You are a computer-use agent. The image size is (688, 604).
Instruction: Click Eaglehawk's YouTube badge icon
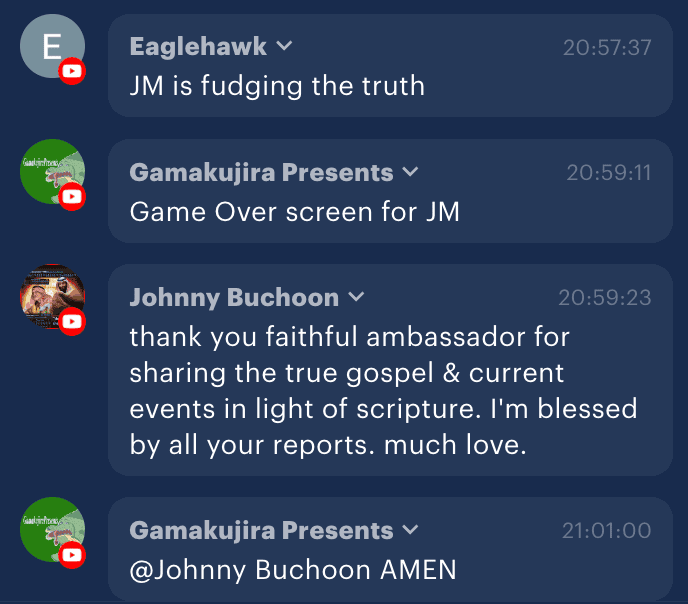[x=72, y=71]
